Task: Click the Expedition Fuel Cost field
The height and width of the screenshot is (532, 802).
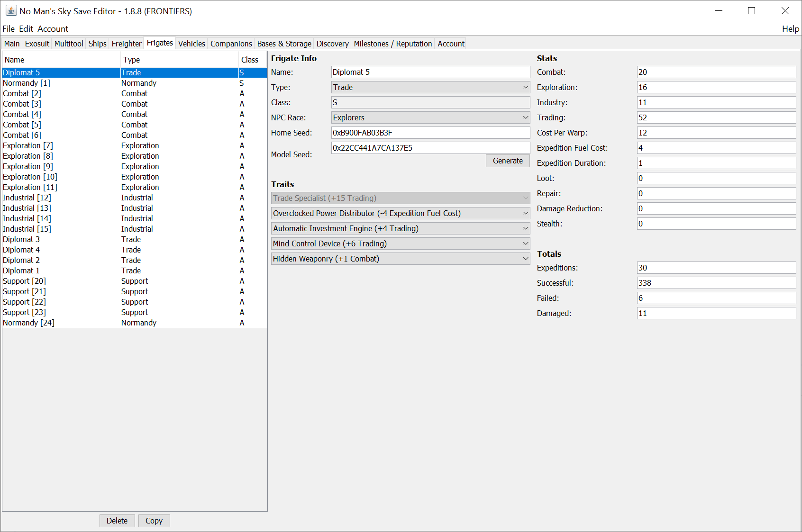Action: coord(716,148)
